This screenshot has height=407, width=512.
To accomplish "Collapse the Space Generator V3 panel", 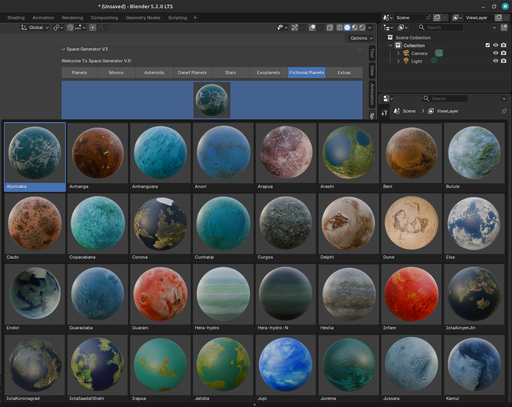I will [63, 49].
